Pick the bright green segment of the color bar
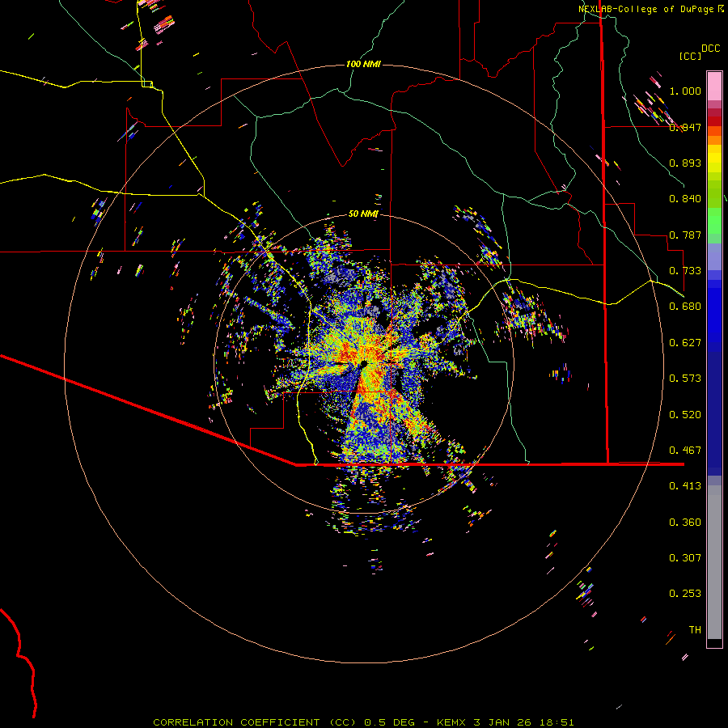Image resolution: width=728 pixels, height=728 pixels. [x=714, y=221]
